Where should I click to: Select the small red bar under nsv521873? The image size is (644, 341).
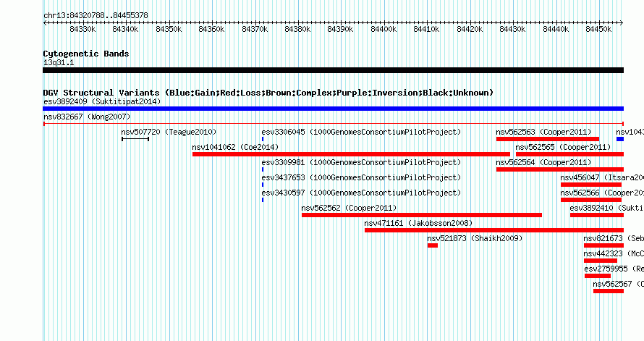[x=433, y=245]
